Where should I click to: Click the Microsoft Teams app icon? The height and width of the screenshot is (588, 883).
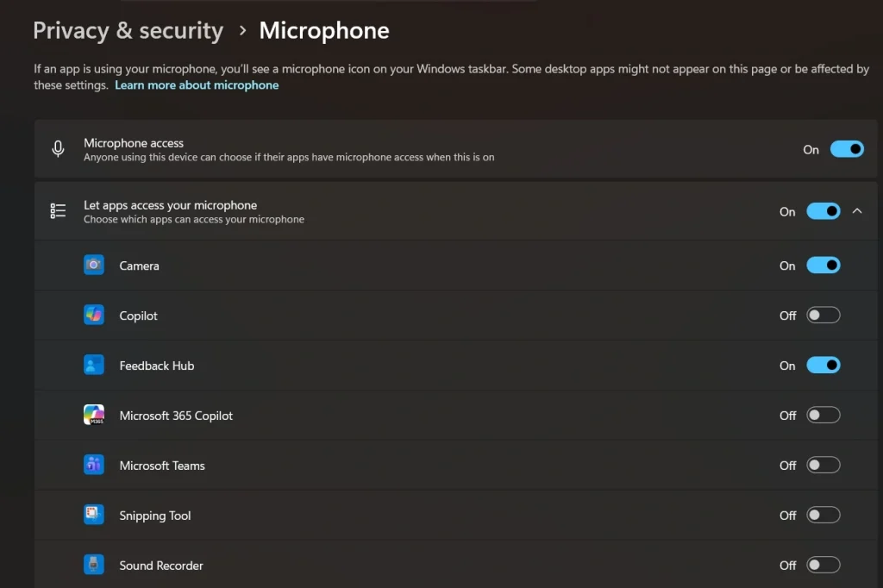coord(94,465)
